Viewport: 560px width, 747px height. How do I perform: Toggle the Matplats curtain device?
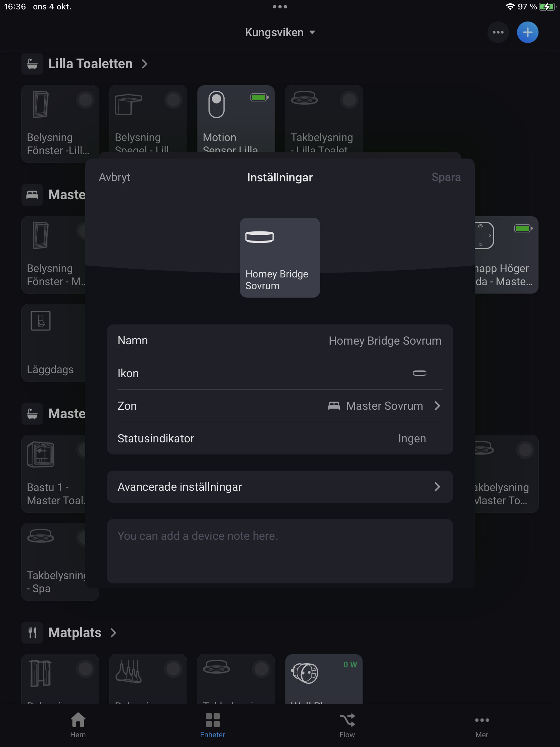tap(85, 669)
